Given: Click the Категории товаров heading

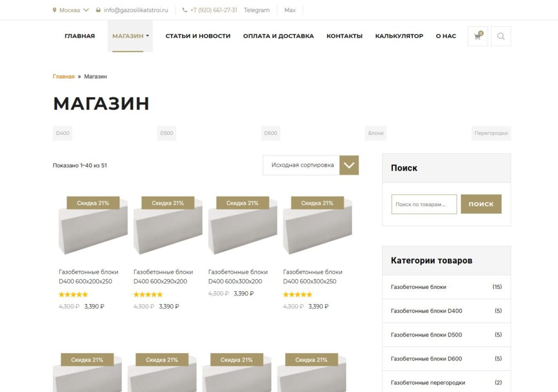Looking at the screenshot, I should click(432, 261).
